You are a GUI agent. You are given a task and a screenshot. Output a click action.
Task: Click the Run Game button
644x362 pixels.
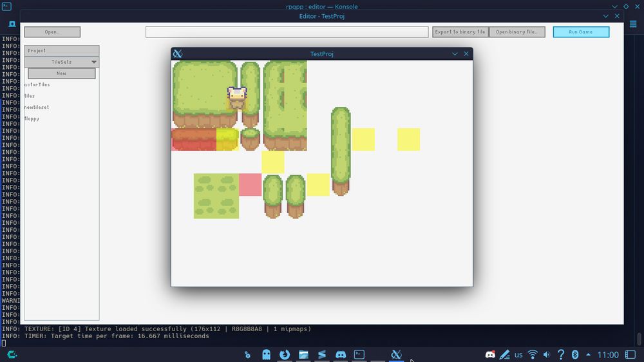[581, 32]
